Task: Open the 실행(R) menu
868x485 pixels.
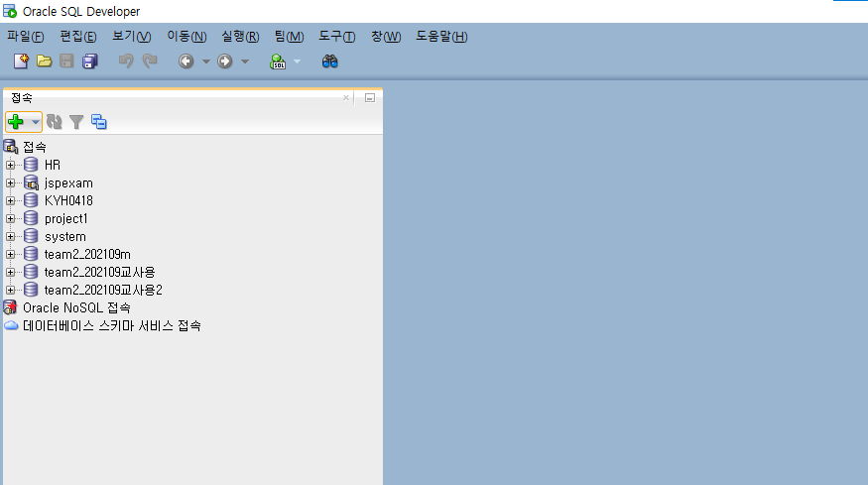Action: [240, 37]
